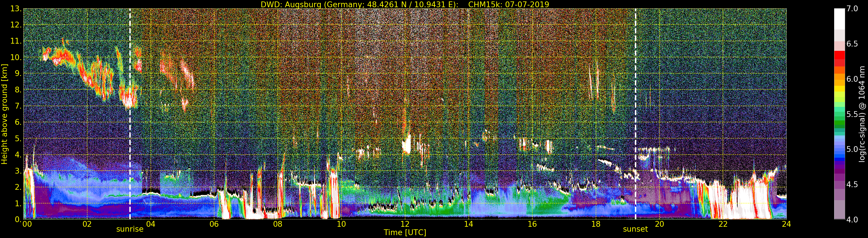Click the x-axis tick label '02'
This screenshot has height=238, width=868.
coord(87,224)
